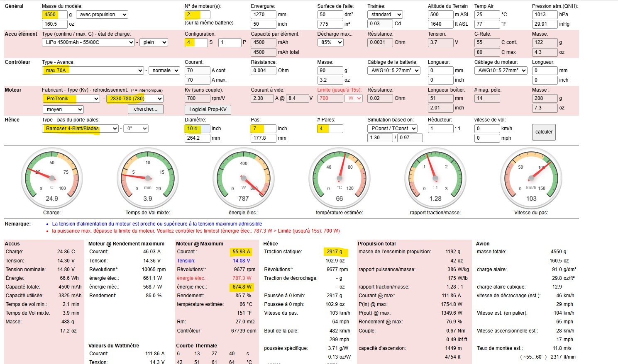618x364 pixels.
Task: Open the moyen motor cooling dropdown
Action: (x=63, y=109)
